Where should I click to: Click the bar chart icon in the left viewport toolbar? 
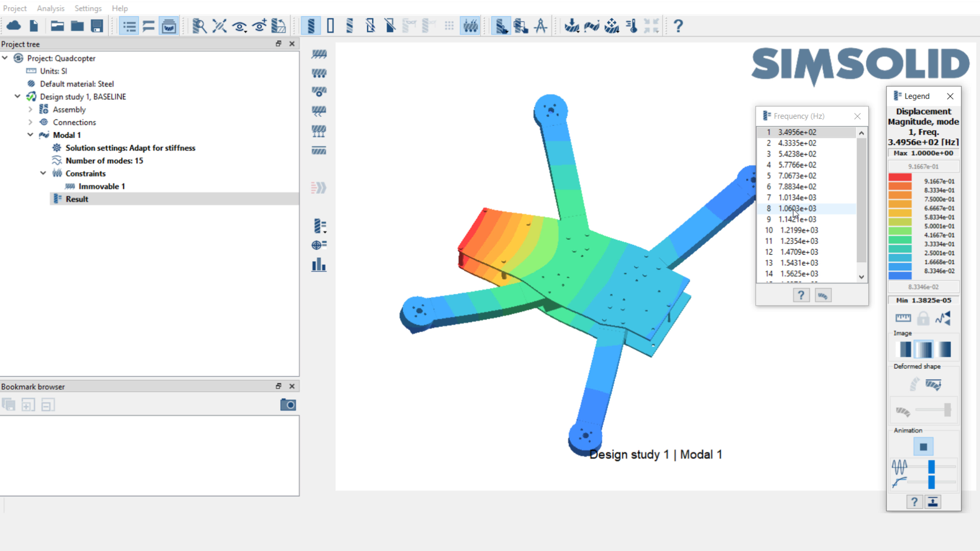pos(319,265)
